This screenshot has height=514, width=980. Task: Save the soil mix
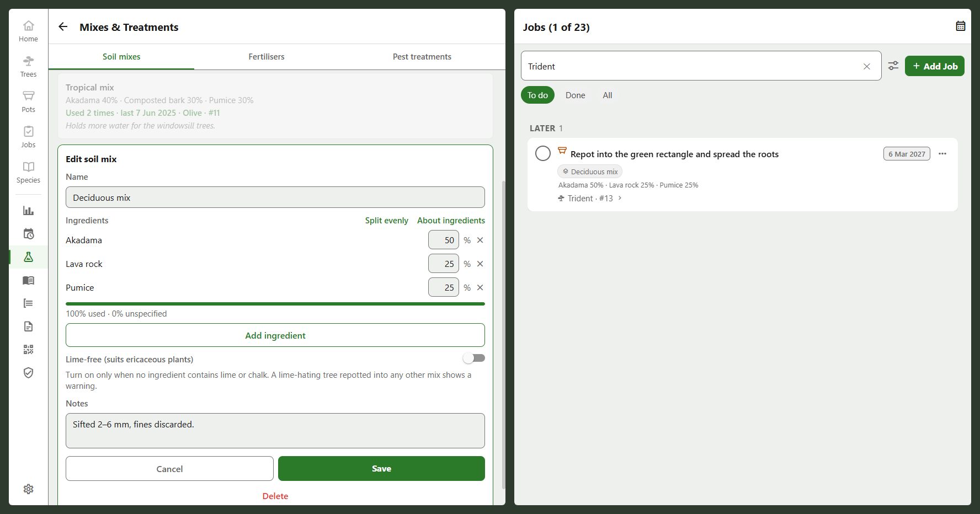pyautogui.click(x=381, y=468)
